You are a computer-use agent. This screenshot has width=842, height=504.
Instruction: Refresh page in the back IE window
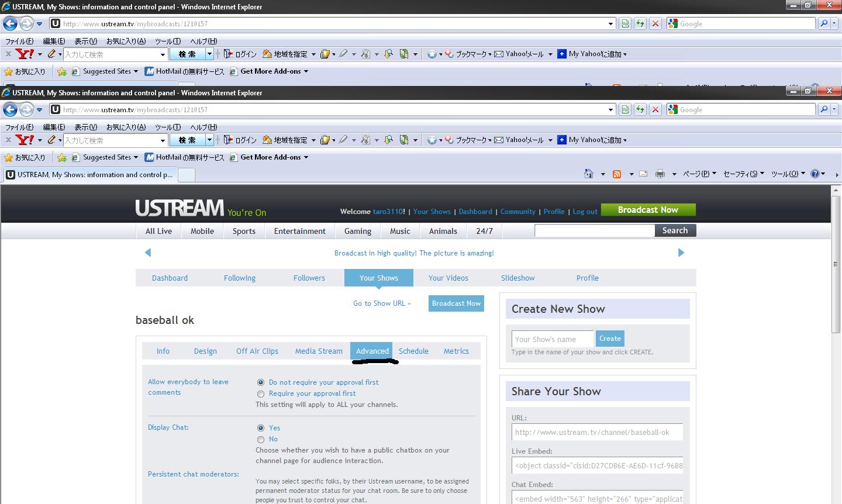640,24
